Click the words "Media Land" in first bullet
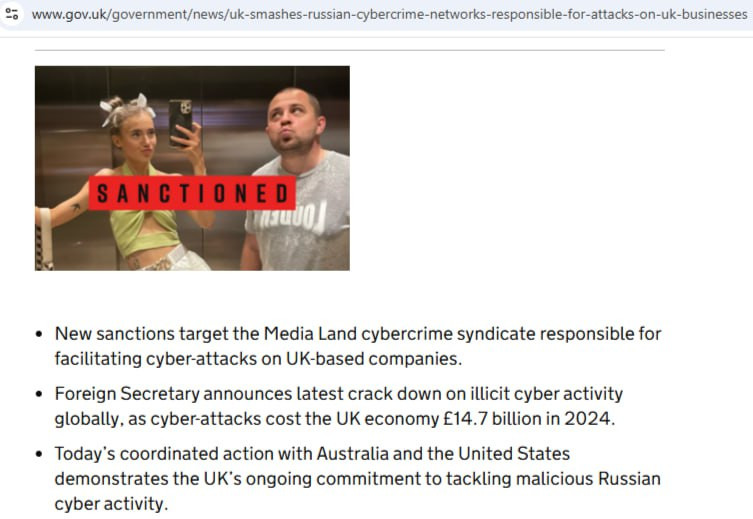 pyautogui.click(x=310, y=334)
